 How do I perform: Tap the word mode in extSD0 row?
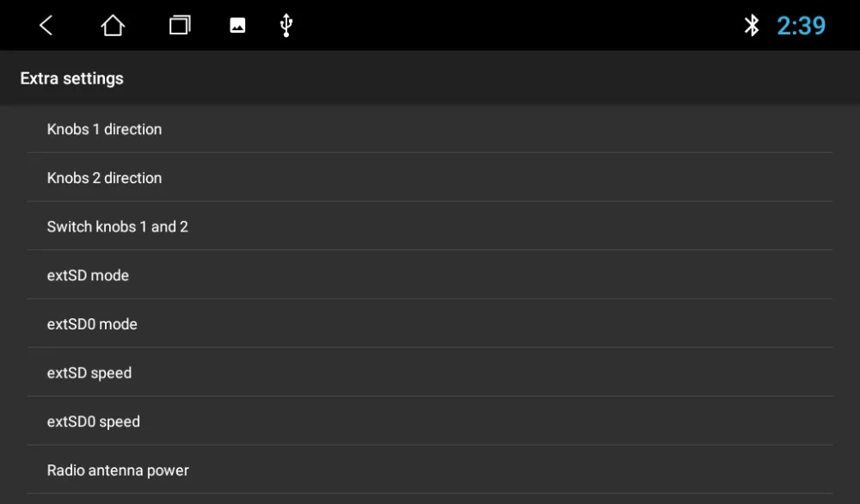[119, 324]
